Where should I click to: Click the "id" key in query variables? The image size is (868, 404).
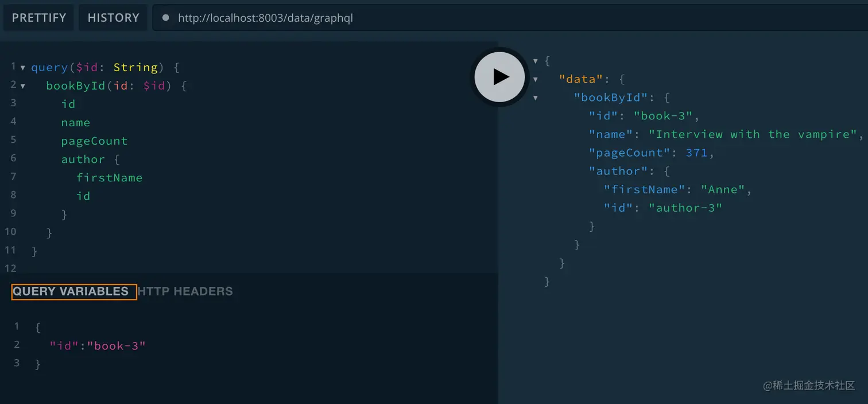tap(64, 346)
